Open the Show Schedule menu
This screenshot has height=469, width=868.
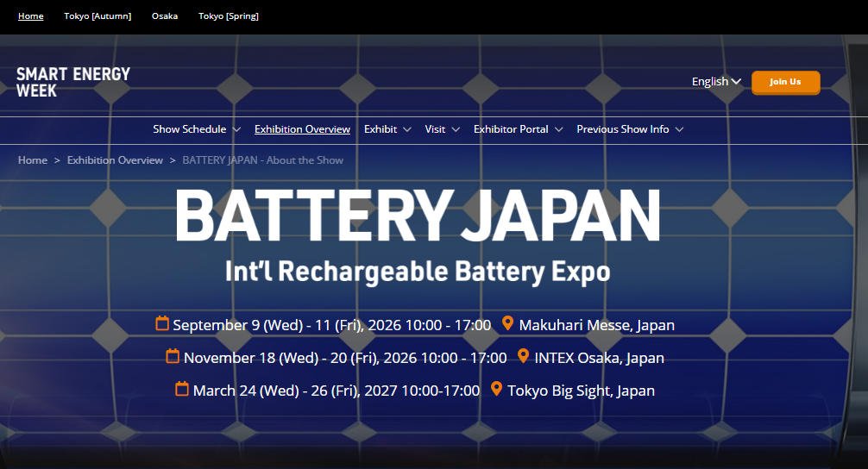(189, 128)
